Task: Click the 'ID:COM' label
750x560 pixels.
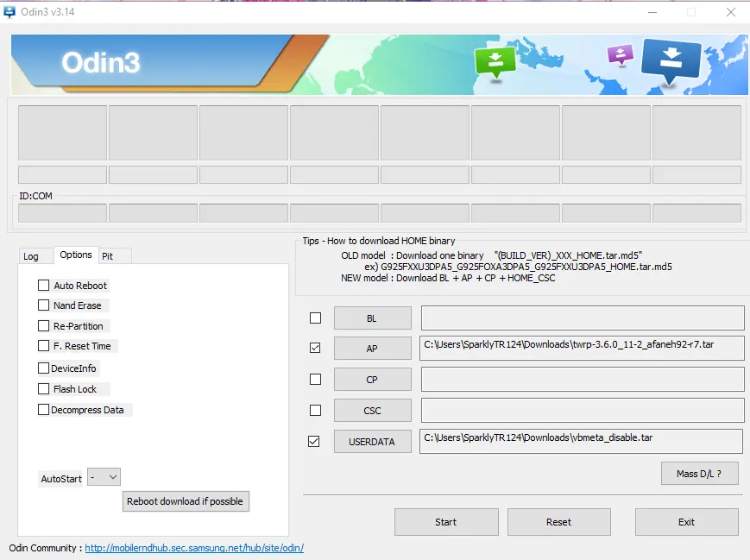Action: click(36, 196)
